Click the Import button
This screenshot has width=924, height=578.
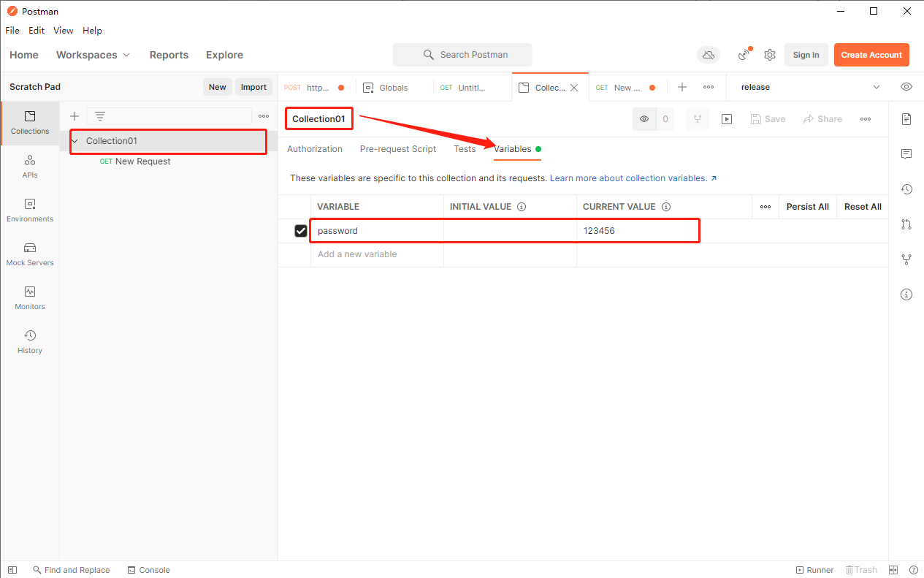point(253,87)
